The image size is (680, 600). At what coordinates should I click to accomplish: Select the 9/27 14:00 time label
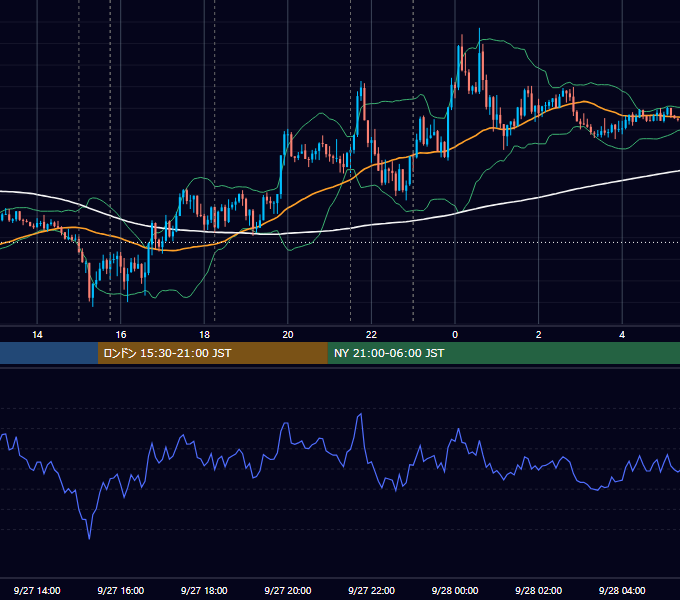click(x=37, y=590)
